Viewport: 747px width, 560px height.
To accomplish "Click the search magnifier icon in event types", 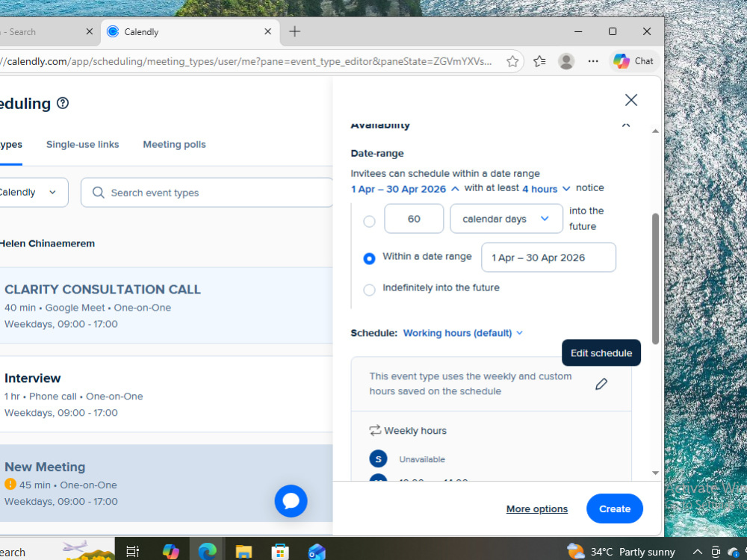I will coord(98,193).
